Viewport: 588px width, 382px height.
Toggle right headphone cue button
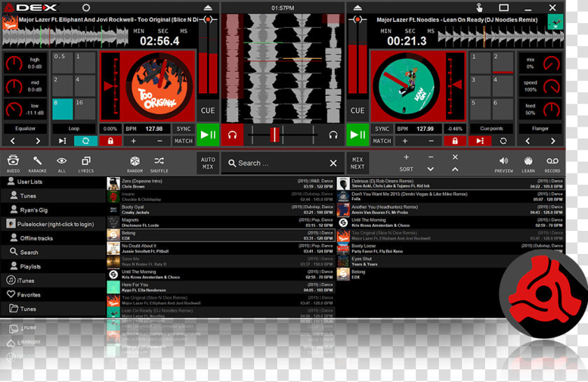[x=333, y=135]
